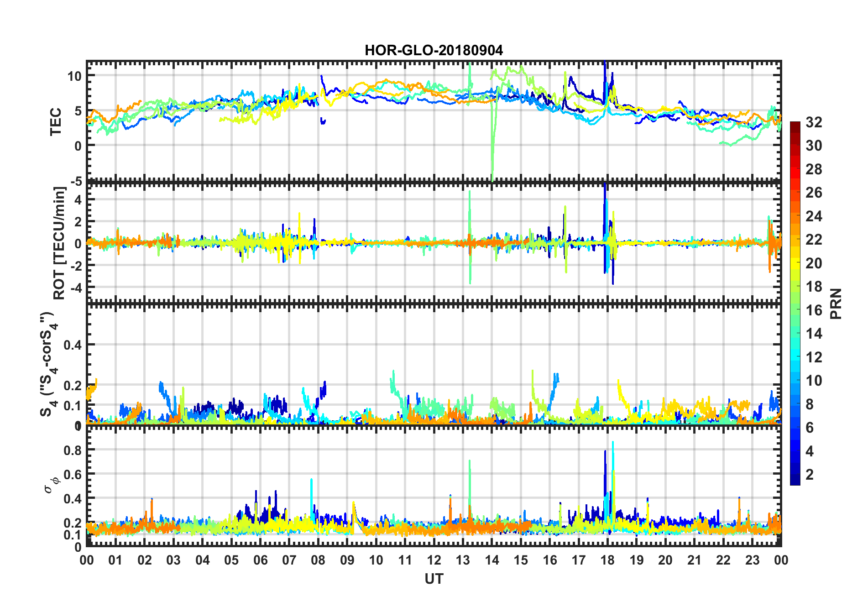Click the 03 hour tick label
This screenshot has width=868, height=607.
[173, 560]
